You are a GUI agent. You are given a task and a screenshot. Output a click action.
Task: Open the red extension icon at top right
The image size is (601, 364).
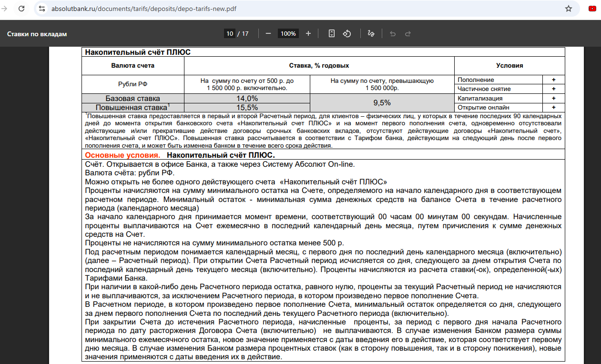pos(592,9)
